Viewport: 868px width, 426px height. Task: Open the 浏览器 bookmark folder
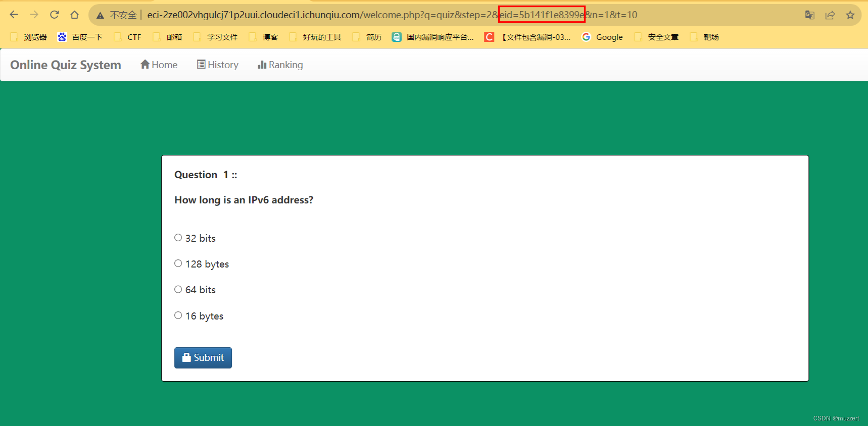tap(29, 37)
